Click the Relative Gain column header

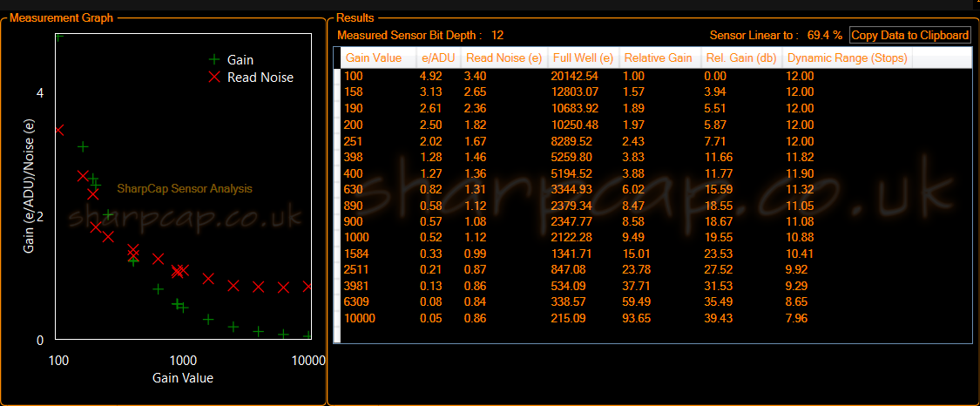click(x=659, y=58)
